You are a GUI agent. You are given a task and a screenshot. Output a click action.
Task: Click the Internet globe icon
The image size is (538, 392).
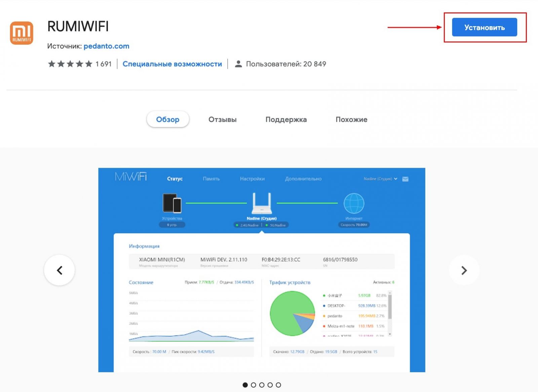point(354,203)
